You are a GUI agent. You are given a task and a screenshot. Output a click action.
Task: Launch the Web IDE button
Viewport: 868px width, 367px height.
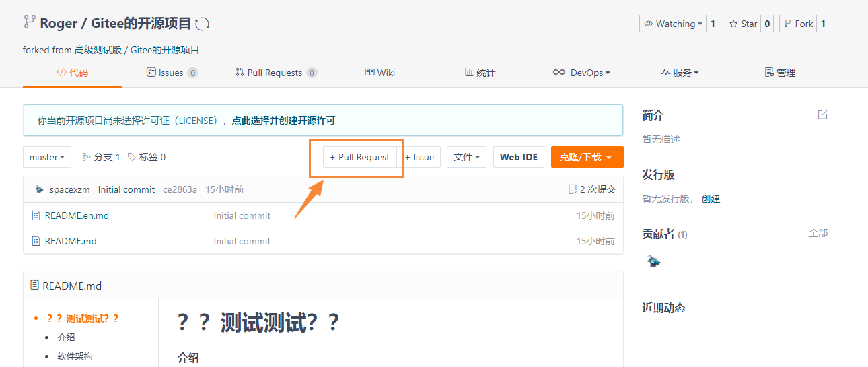click(x=519, y=157)
